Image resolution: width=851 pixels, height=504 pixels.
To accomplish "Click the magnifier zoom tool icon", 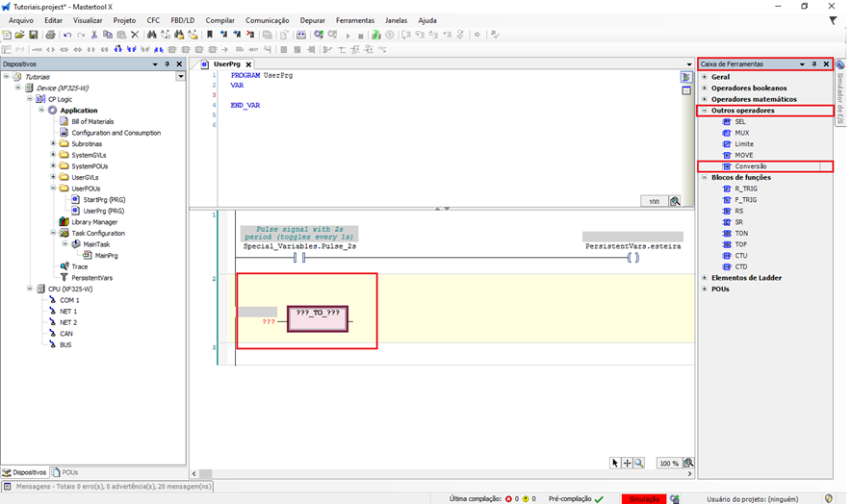I will click(639, 463).
